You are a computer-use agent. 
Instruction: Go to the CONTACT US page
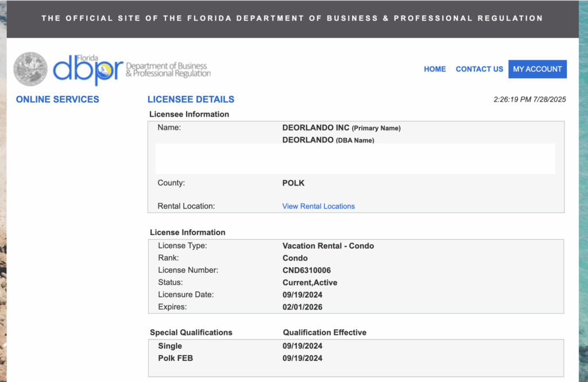click(x=479, y=69)
